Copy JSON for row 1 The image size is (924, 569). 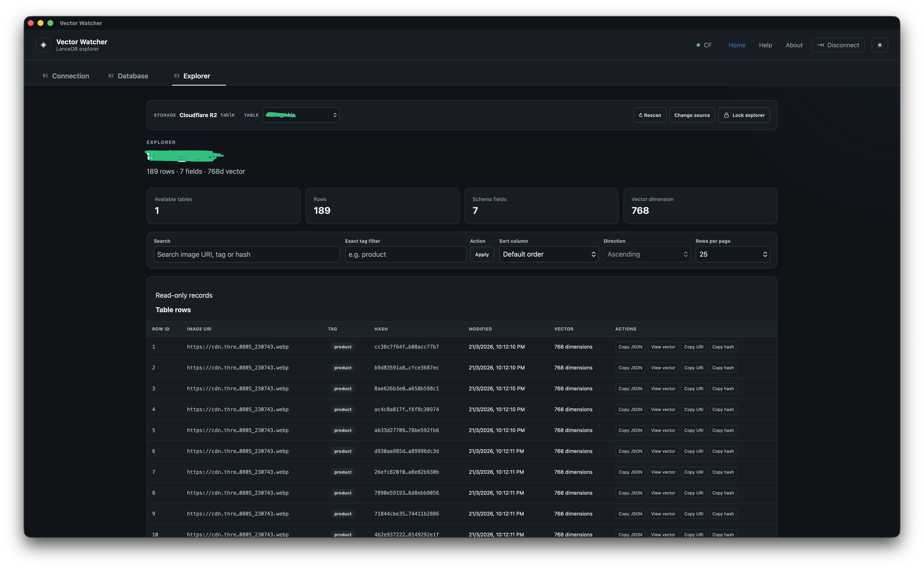[x=630, y=347]
